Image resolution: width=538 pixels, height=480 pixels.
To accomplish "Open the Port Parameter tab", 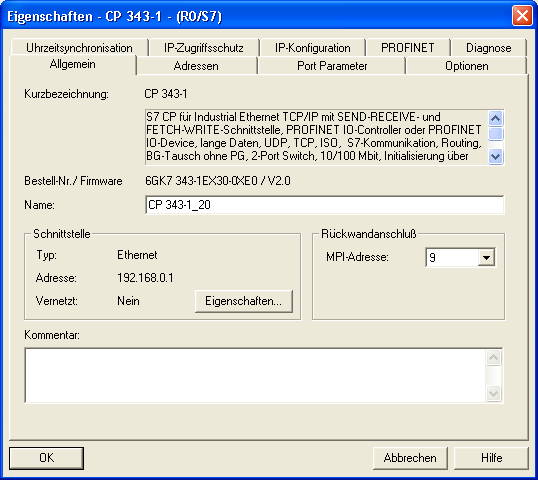I will pos(332,66).
